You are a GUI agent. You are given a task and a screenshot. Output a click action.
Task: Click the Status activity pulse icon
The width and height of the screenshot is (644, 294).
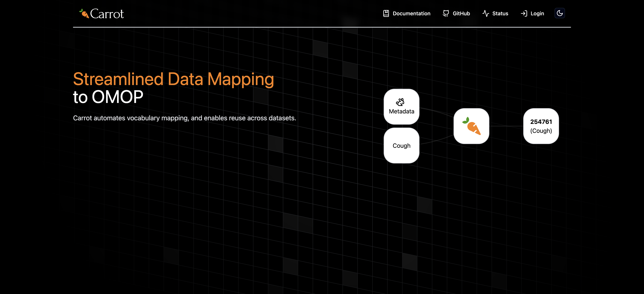pyautogui.click(x=485, y=13)
